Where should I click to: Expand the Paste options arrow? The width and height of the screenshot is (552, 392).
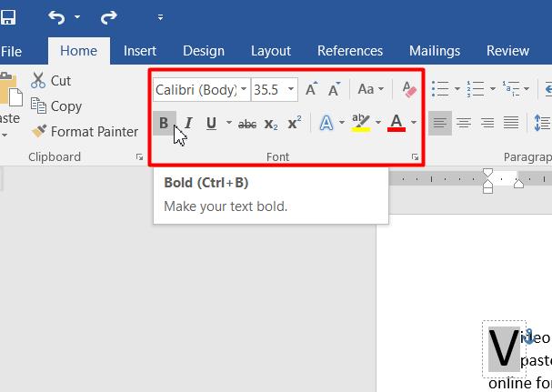[x=5, y=135]
